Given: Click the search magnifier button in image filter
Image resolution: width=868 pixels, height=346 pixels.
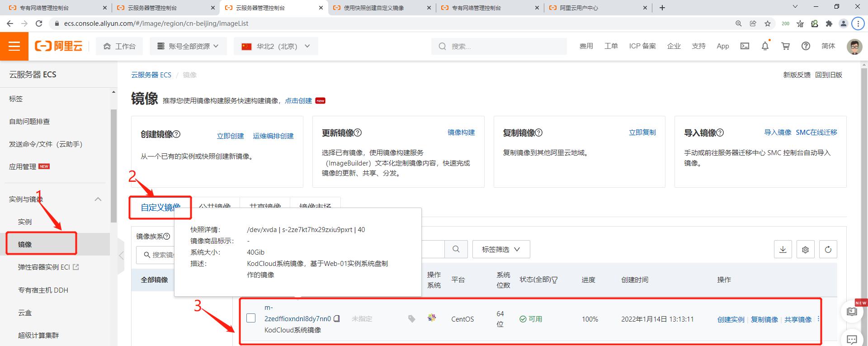Looking at the screenshot, I should pos(456,249).
